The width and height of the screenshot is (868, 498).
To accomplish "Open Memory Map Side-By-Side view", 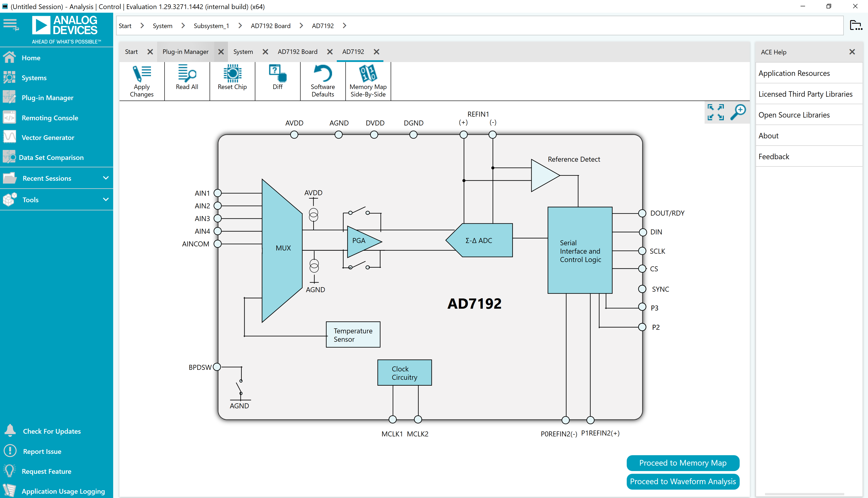I will pyautogui.click(x=368, y=81).
